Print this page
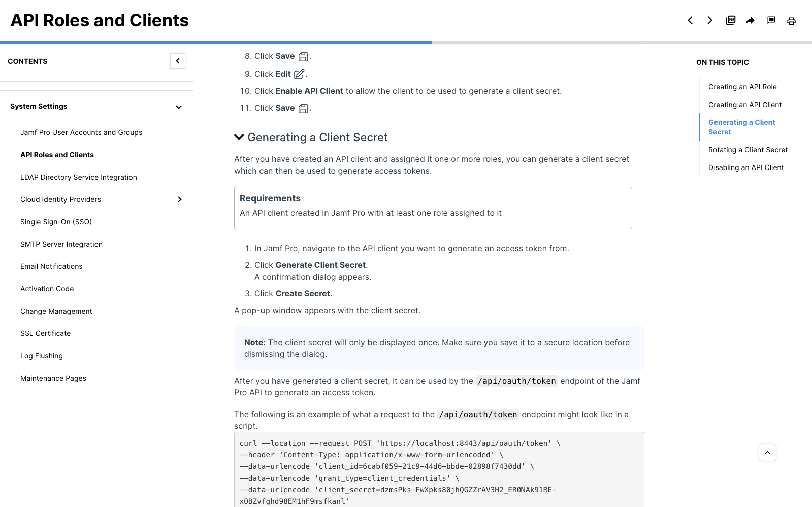Image resolution: width=812 pixels, height=507 pixels. 791,21
